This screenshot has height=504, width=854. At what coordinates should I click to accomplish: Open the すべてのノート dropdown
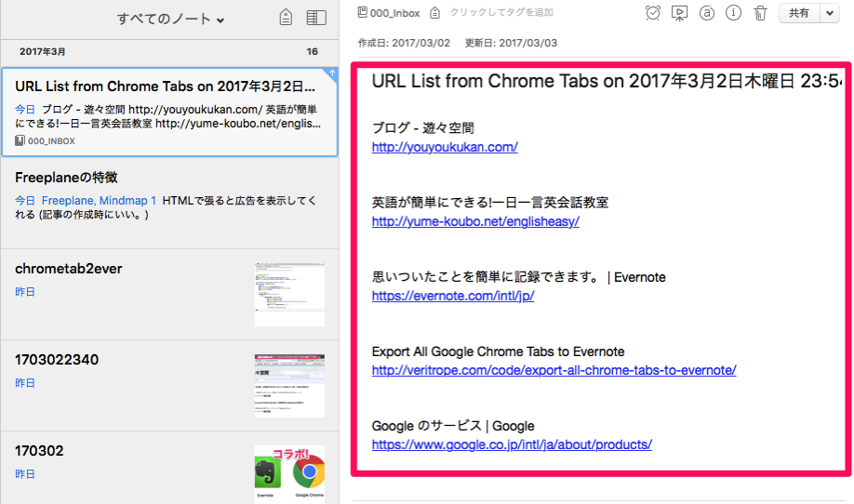tap(170, 19)
